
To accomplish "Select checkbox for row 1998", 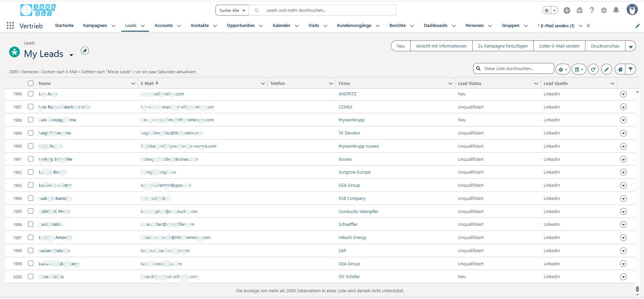I will (31, 250).
